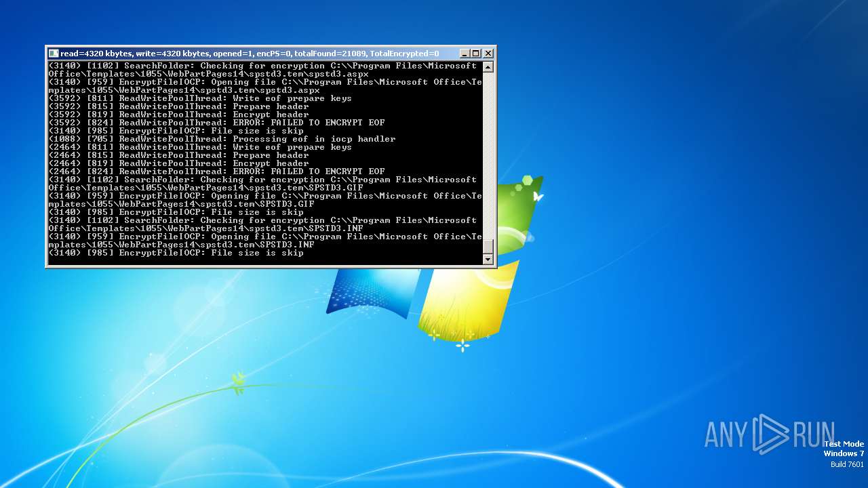868x488 pixels.
Task: Minimize the console window
Action: click(x=465, y=54)
